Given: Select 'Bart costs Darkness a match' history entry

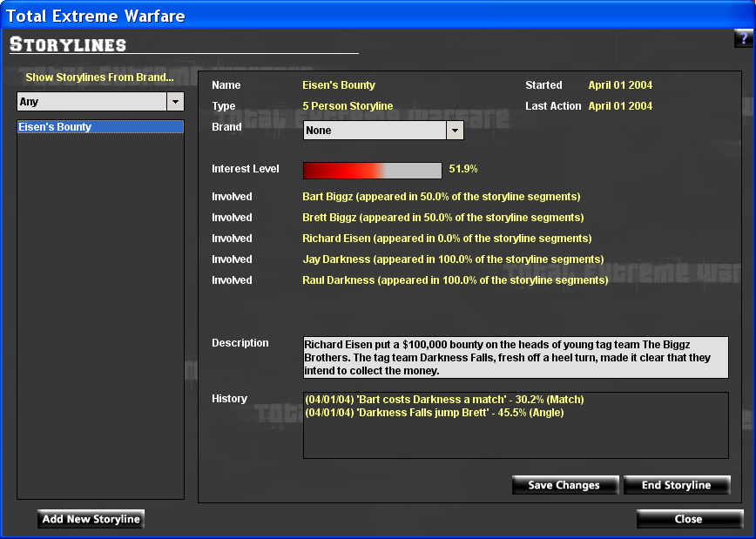Looking at the screenshot, I should (x=444, y=400).
